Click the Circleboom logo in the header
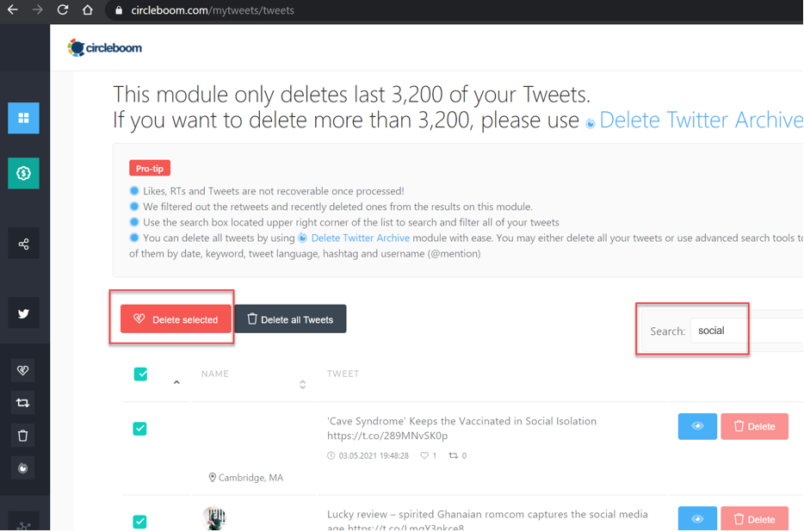 104,47
